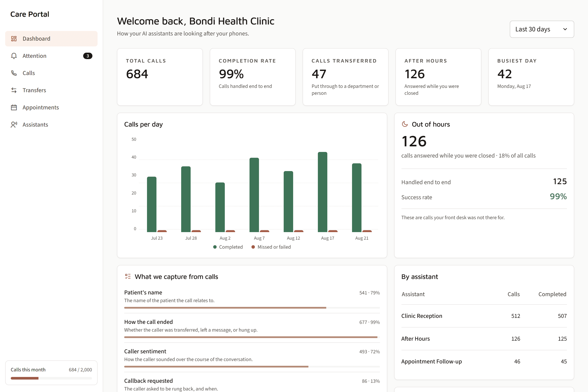Click the Callback requested title
Image resolution: width=588 pixels, height=392 pixels.
click(149, 381)
